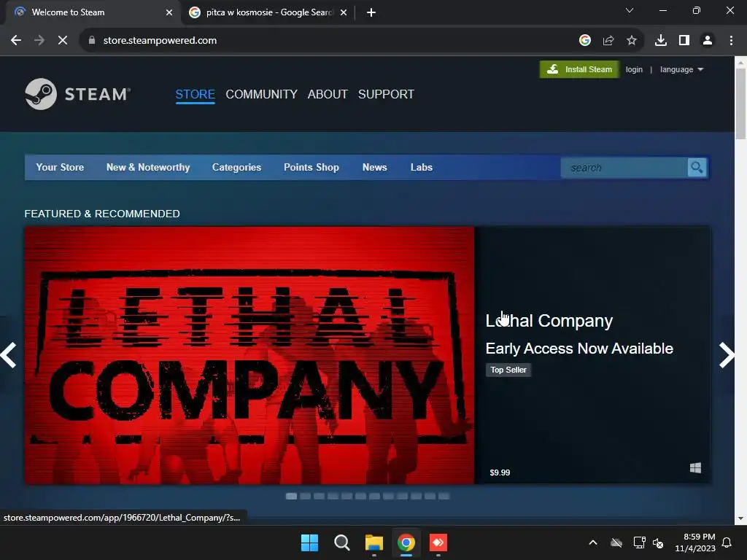Show previous featured game with left arrow

click(x=9, y=355)
